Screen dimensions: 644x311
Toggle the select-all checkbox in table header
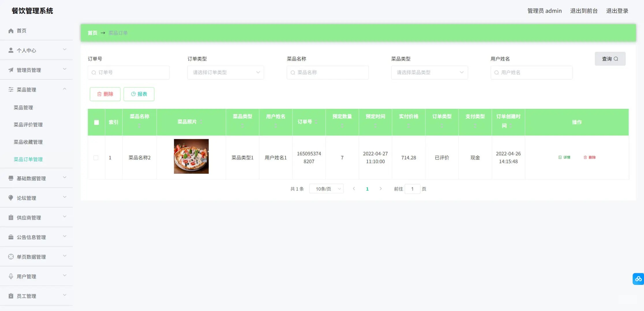click(x=97, y=122)
